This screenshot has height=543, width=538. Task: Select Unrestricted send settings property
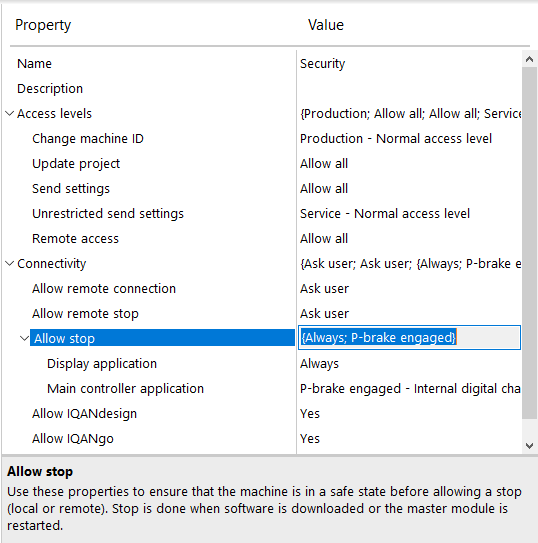click(x=108, y=214)
